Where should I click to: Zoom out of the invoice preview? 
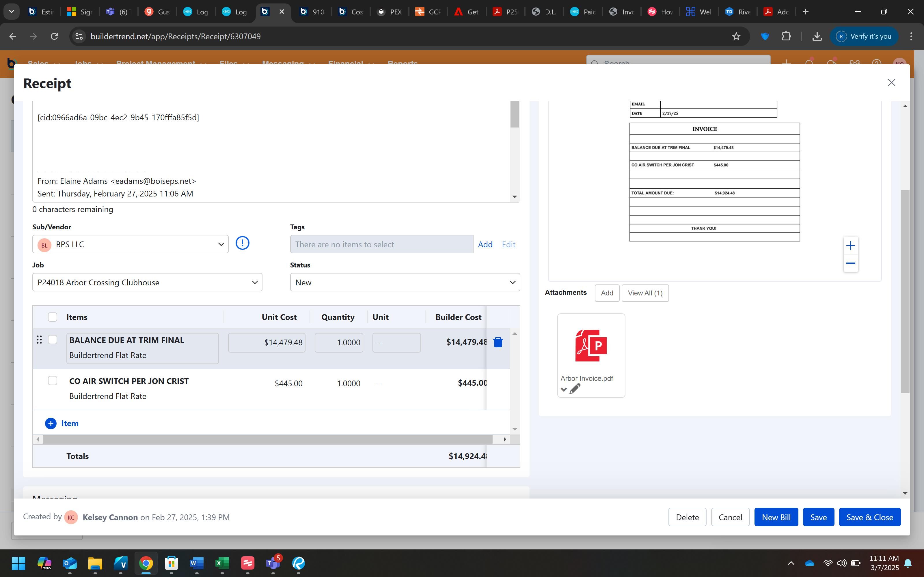coord(850,263)
